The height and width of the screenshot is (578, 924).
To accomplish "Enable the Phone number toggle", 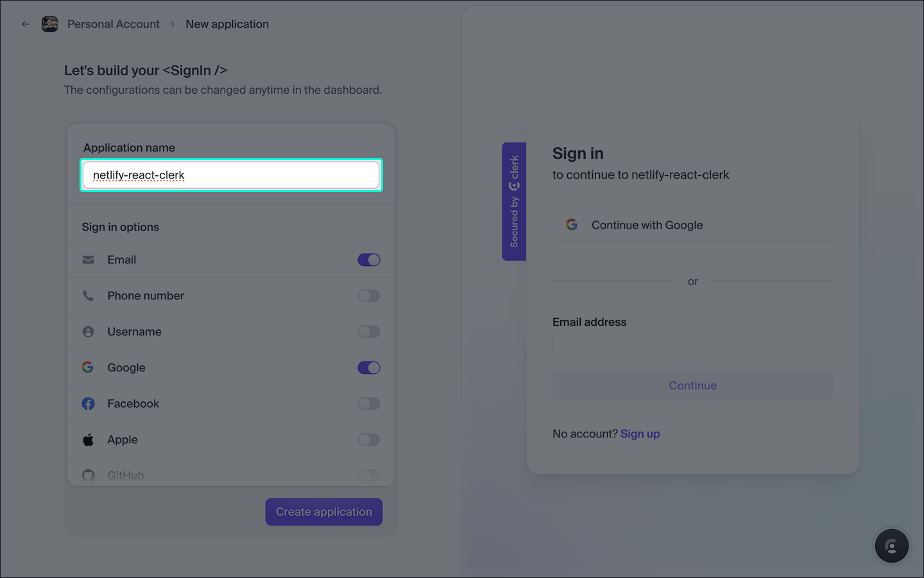I will click(x=369, y=296).
